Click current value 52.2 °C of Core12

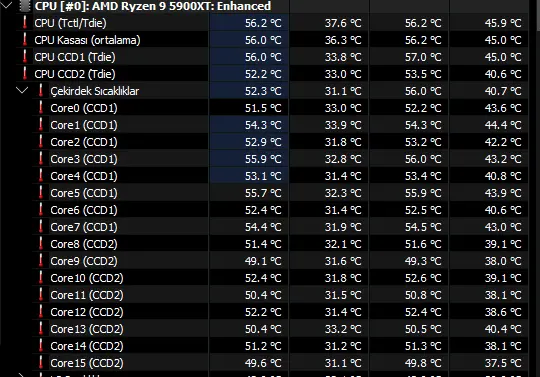click(x=263, y=312)
